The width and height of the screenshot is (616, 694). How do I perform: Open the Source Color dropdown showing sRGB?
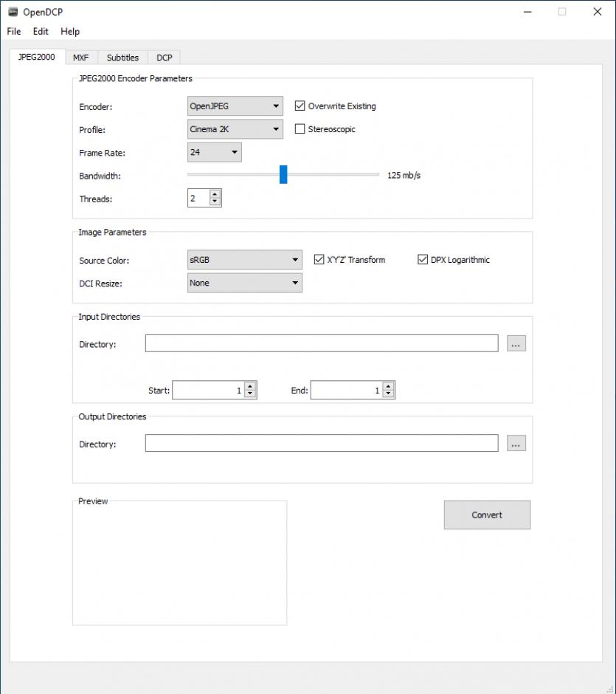tap(244, 260)
